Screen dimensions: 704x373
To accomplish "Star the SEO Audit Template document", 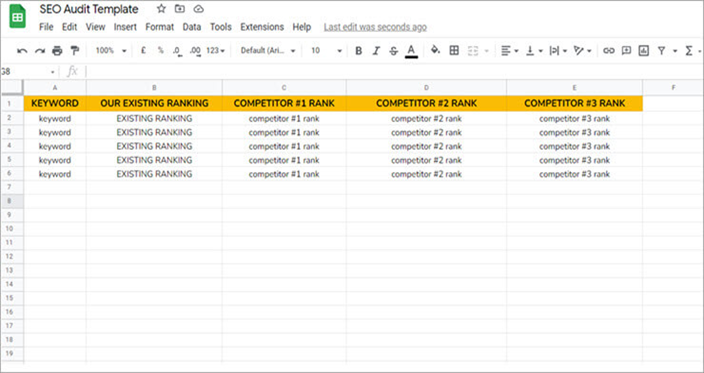I will click(161, 9).
